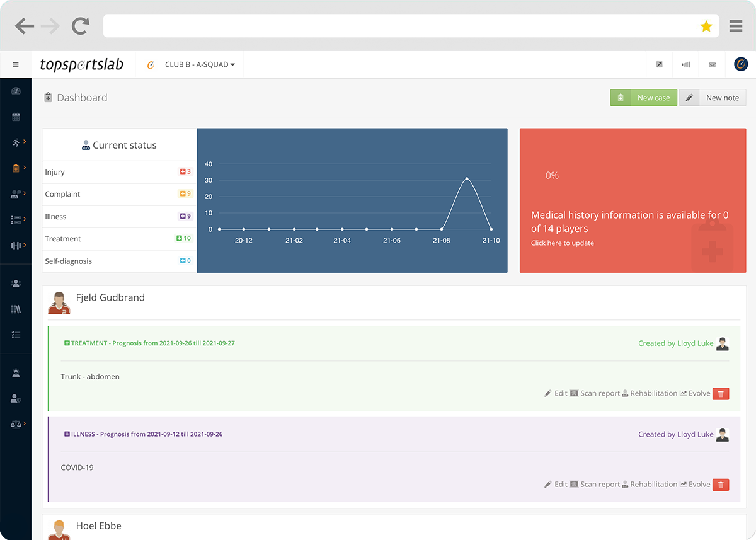Click the Injury count badge 3
The height and width of the screenshot is (540, 756).
click(x=185, y=171)
